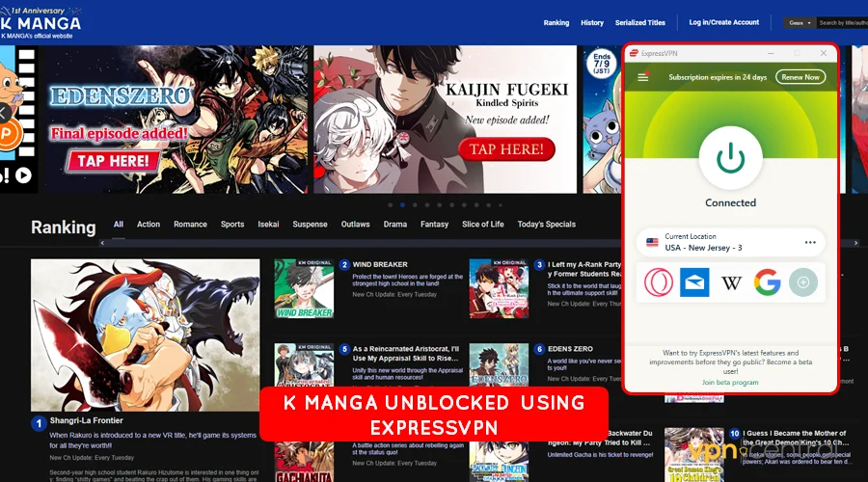Viewport: 868px width, 482px height.
Task: Launch the Mail shortcut in ExpressVPN
Action: coord(694,282)
